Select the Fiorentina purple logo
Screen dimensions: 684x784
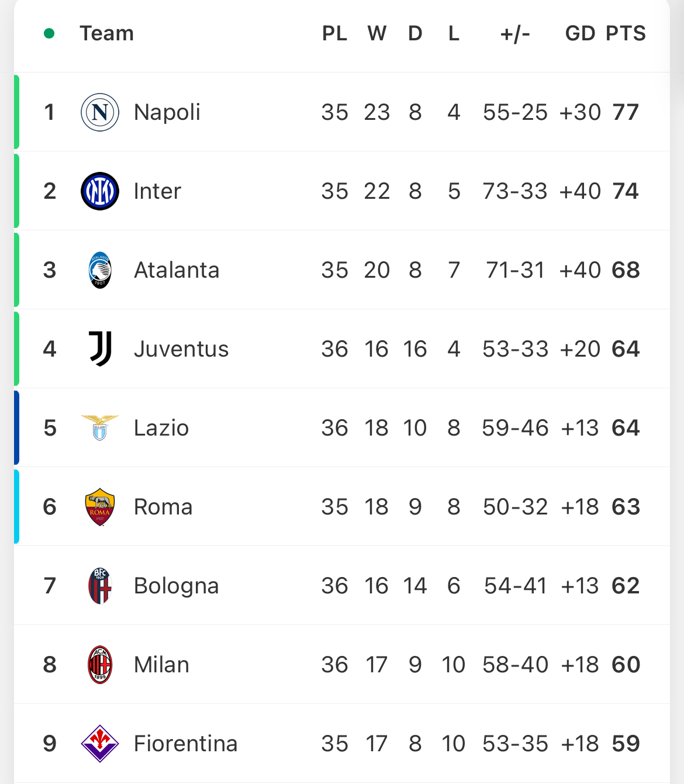coord(100,744)
